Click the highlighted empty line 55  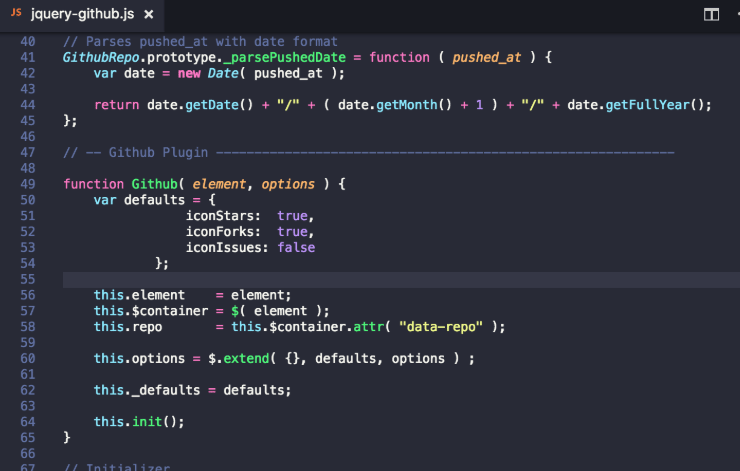pyautogui.click(x=401, y=279)
